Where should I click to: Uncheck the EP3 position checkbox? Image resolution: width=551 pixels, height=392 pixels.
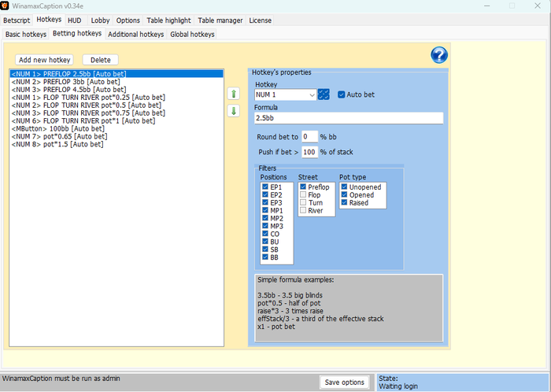[x=265, y=202]
